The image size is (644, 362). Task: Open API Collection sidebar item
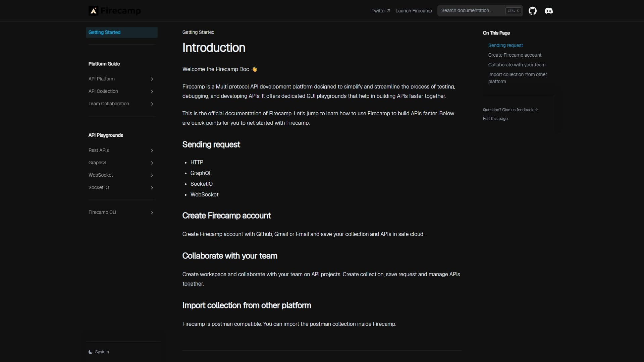tap(122, 91)
